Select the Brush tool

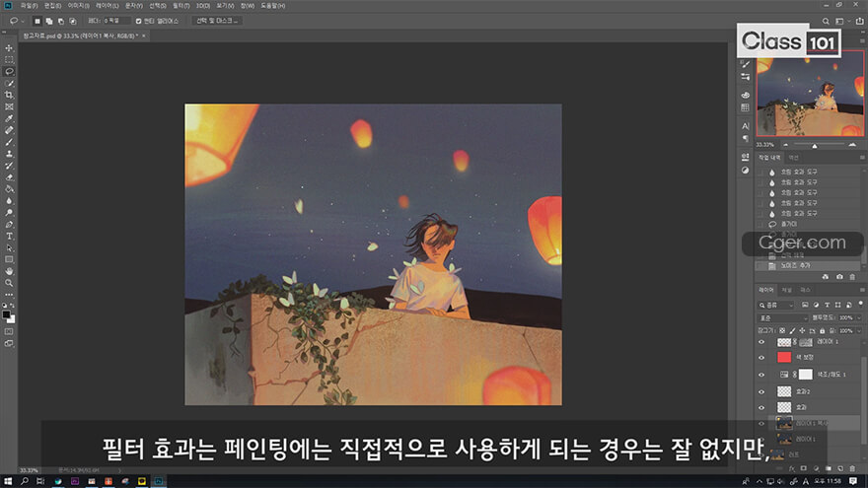(x=9, y=142)
